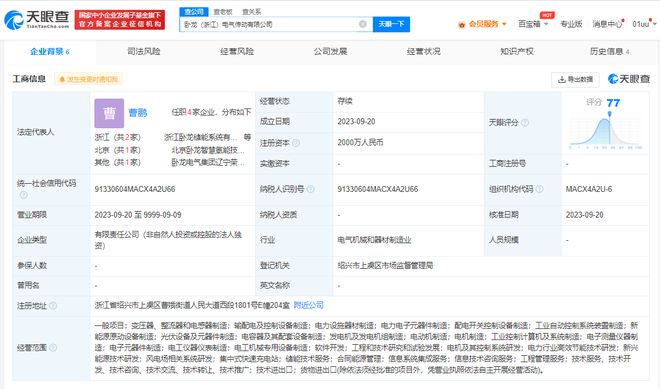Click the 发生变更时通知我 bell button

pyautogui.click(x=88, y=79)
